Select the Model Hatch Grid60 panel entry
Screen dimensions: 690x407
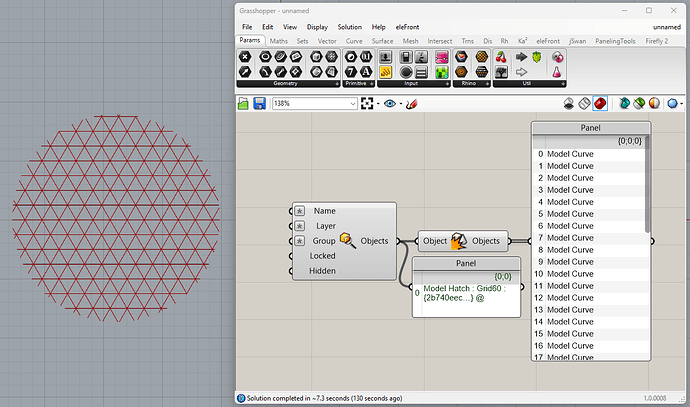point(464,293)
